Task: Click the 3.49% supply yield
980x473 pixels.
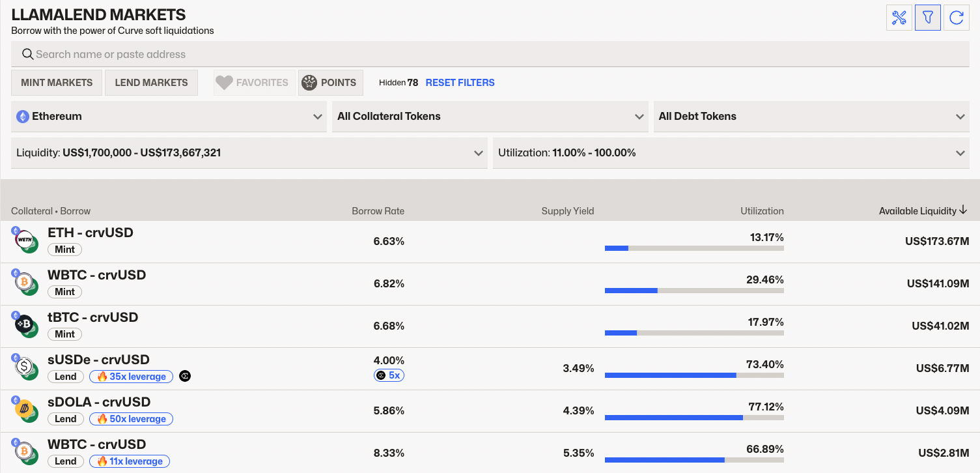Action: [579, 368]
